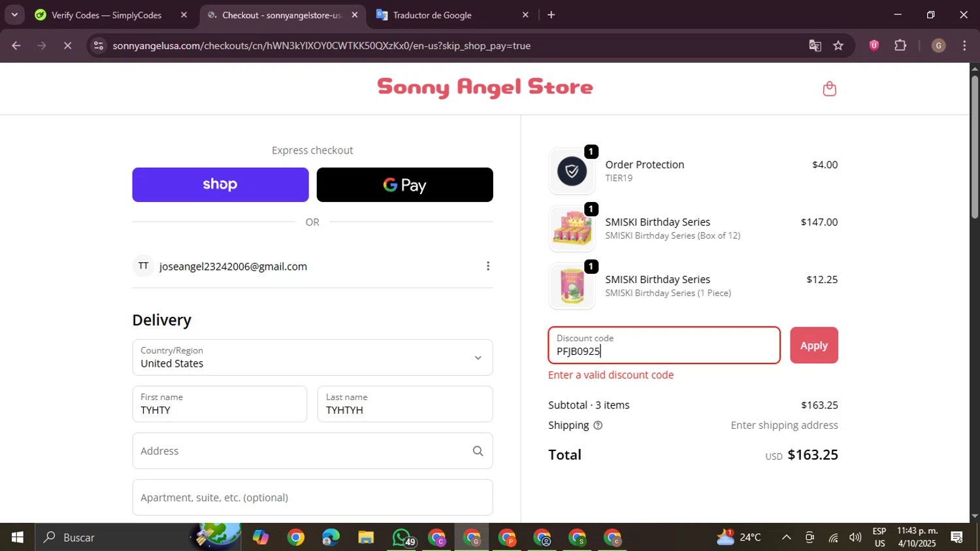
Task: Click the joseangel23242006@gmail.com email text
Action: click(233, 267)
